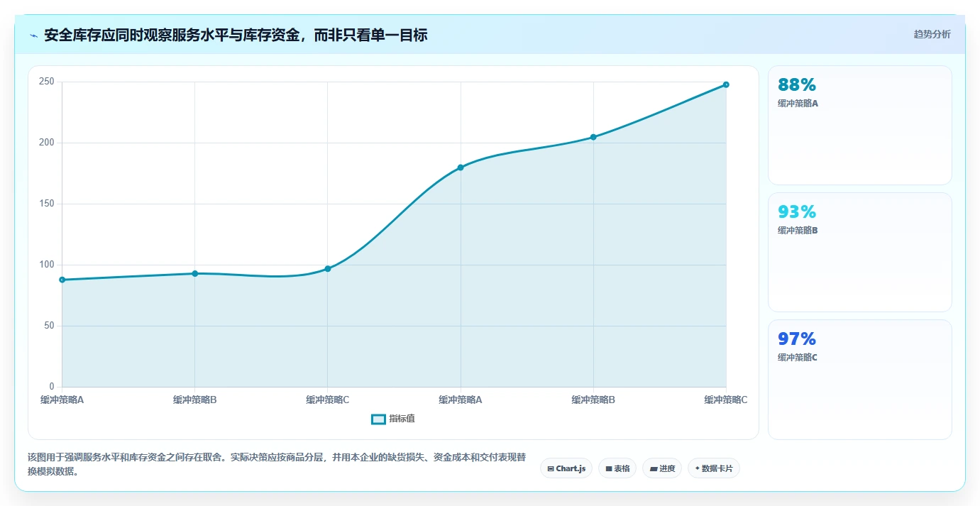
Task: Click the 93% value in the second card
Action: click(x=797, y=212)
